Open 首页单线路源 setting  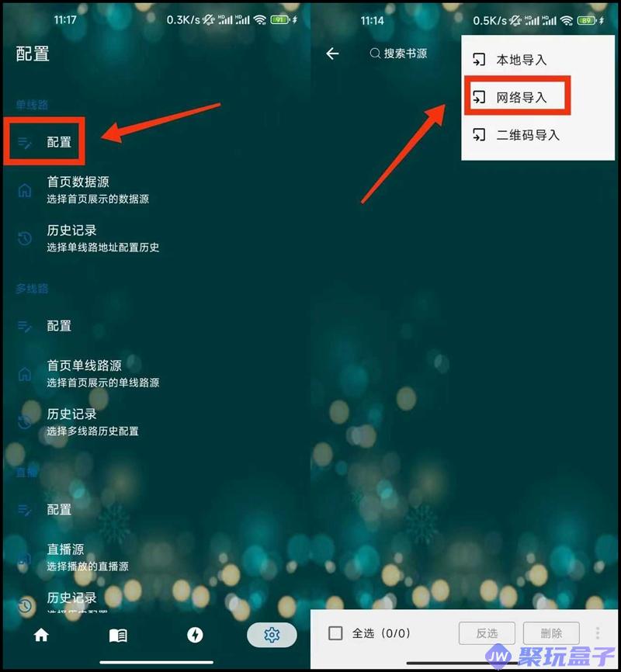103,373
